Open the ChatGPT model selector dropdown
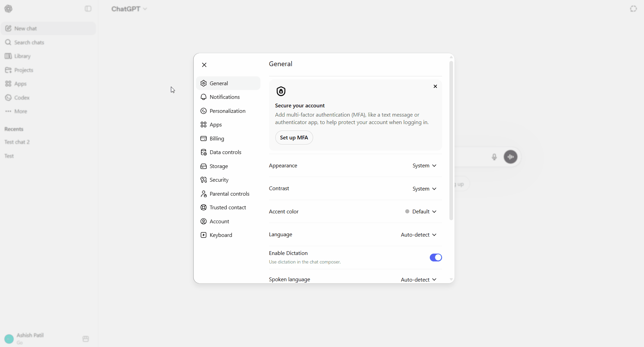 pyautogui.click(x=129, y=9)
